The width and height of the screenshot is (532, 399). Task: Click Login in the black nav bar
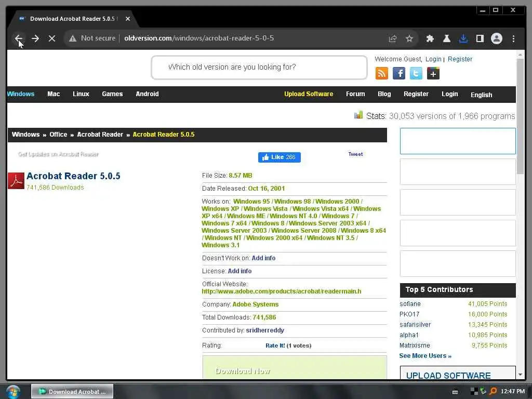(449, 94)
